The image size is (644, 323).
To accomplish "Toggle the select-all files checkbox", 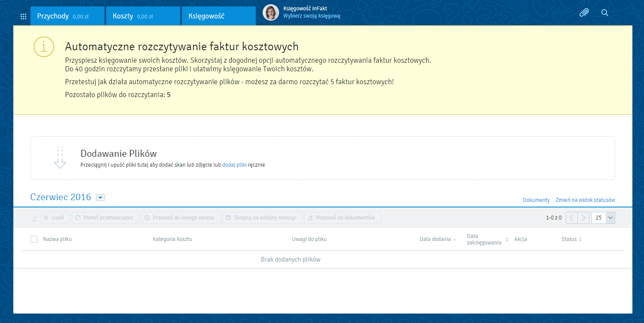I will (34, 239).
